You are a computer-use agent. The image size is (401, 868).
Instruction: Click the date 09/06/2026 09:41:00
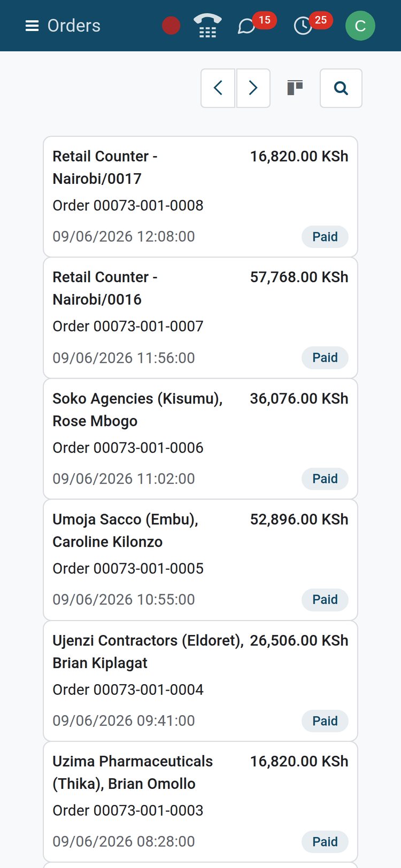tap(124, 720)
